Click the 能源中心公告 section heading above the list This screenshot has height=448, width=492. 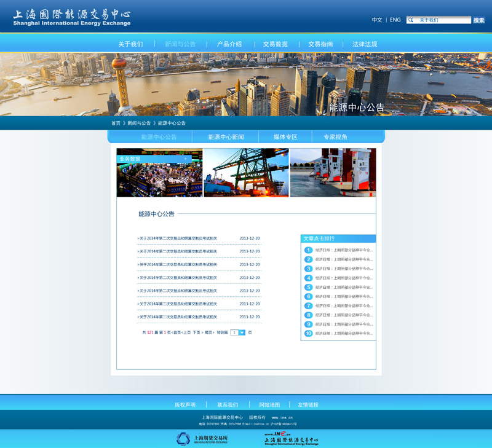156,214
